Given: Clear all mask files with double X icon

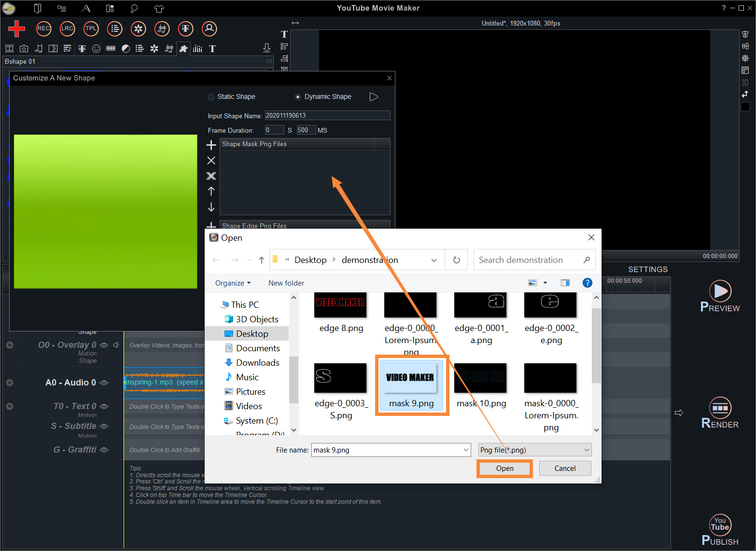Looking at the screenshot, I should (x=211, y=176).
